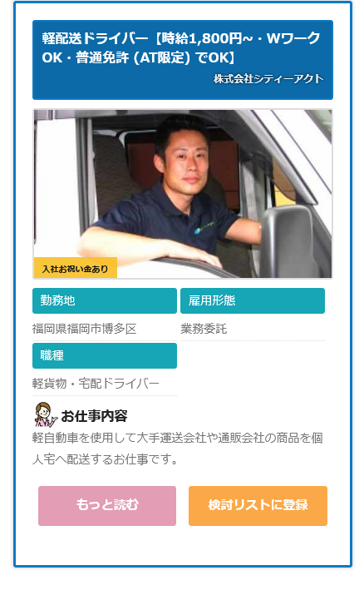Click the job type text 軽貨物・宅配ドライバー
This screenshot has width=364, height=600.
click(x=96, y=384)
